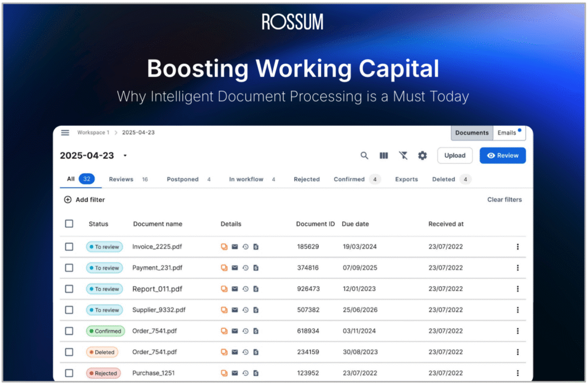This screenshot has height=385, width=588.
Task: Toggle the filter icon in the toolbar
Action: tap(403, 155)
